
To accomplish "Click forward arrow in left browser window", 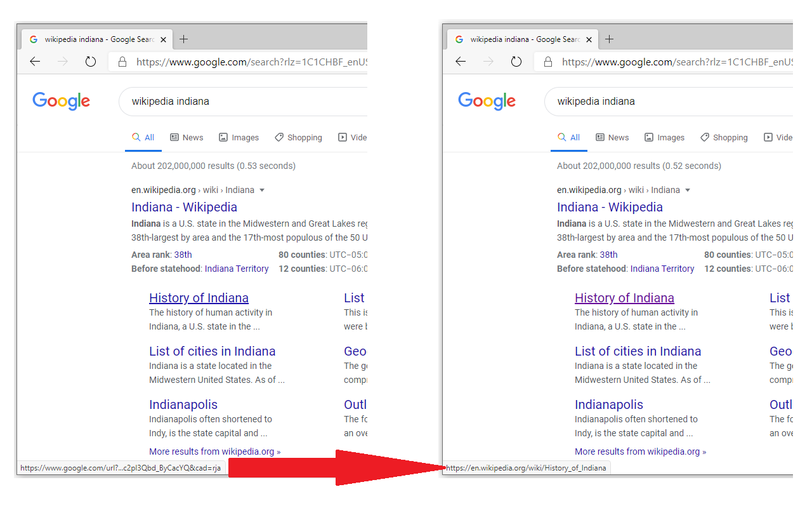I will coord(62,62).
